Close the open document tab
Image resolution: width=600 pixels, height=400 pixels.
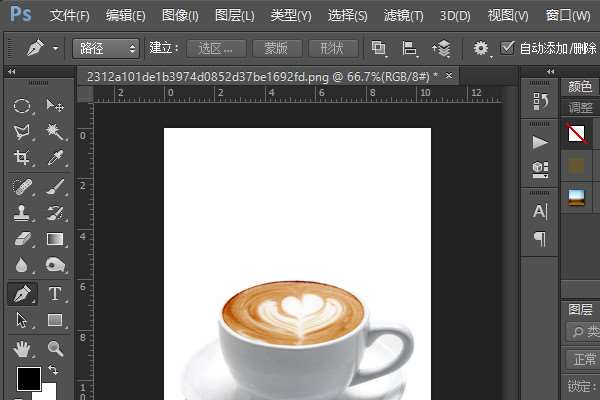449,76
